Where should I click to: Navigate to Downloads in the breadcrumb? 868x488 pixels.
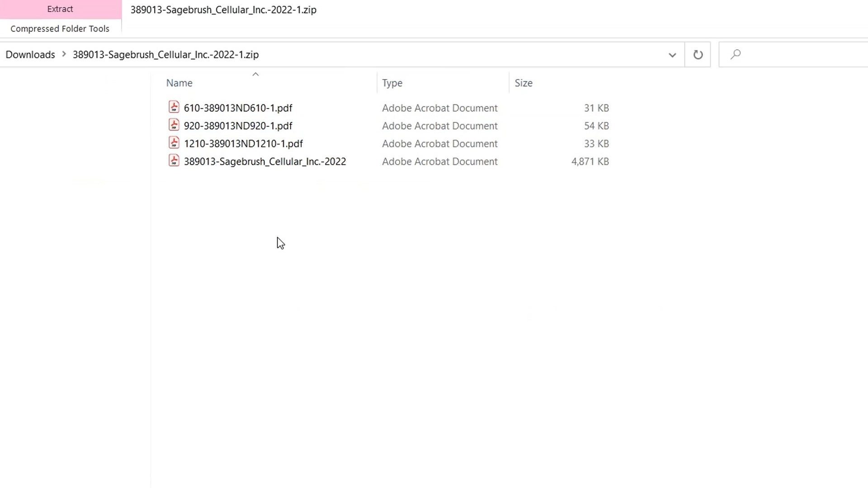(30, 55)
